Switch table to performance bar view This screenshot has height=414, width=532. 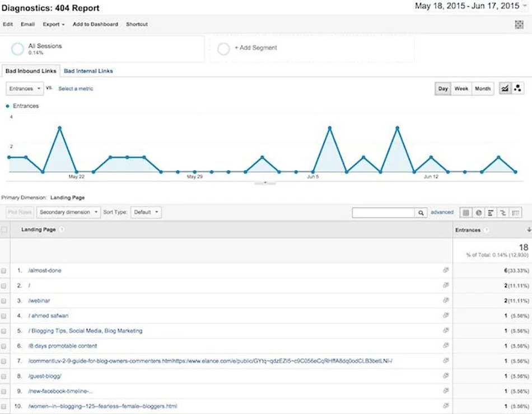pos(491,212)
